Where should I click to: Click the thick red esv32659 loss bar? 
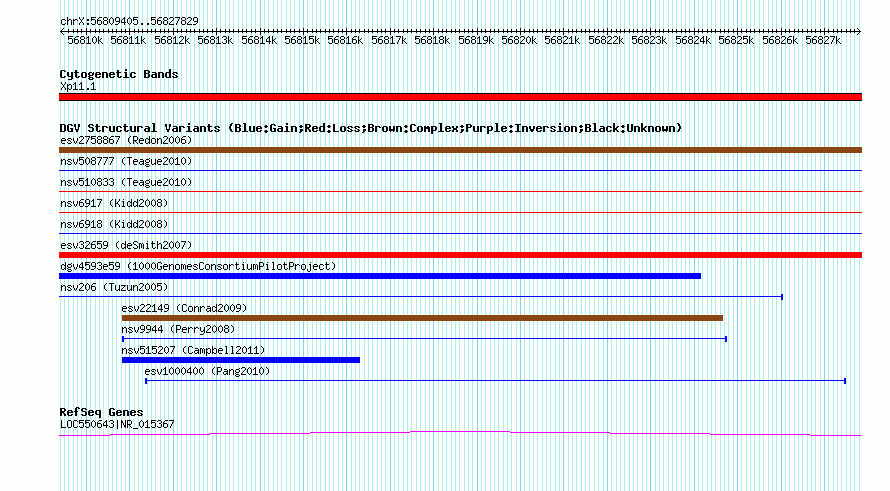(460, 255)
